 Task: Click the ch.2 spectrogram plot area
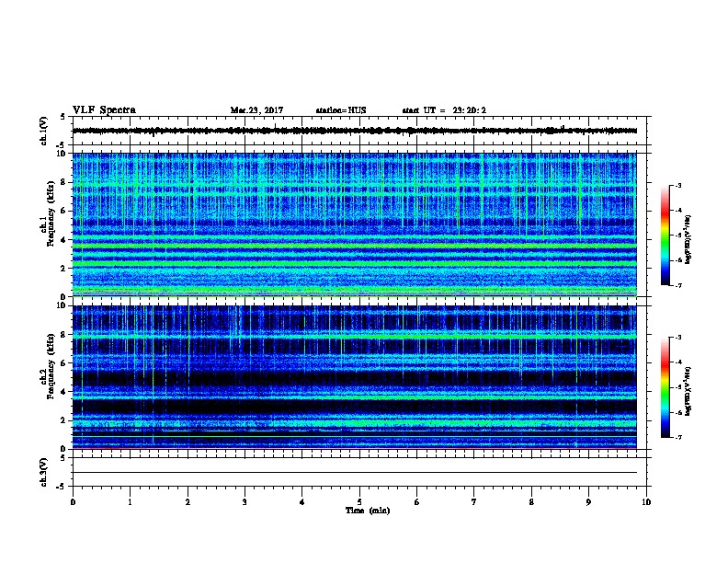click(355, 377)
